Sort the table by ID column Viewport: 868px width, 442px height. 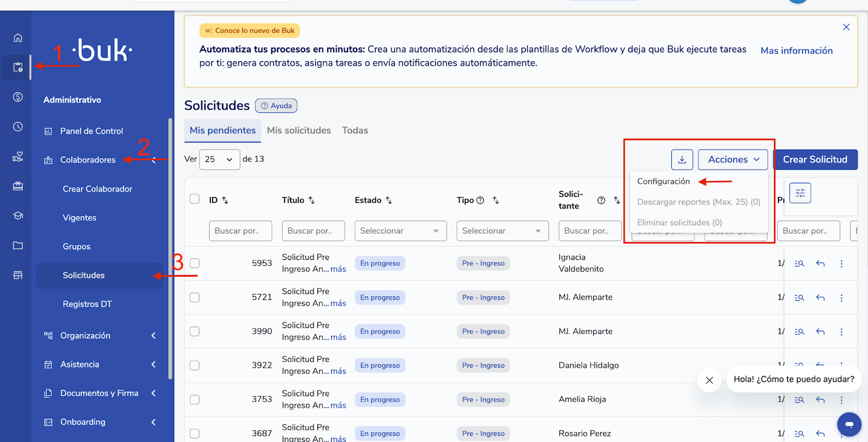[225, 200]
